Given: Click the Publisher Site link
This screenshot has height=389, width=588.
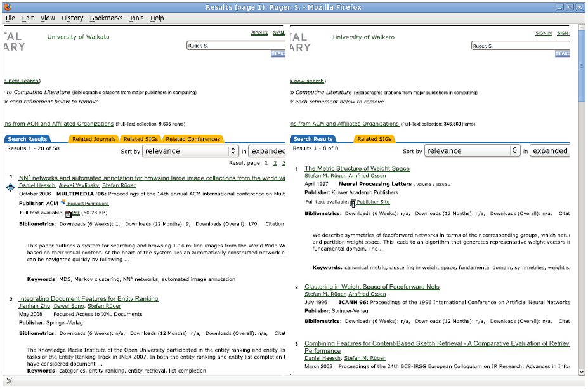Looking at the screenshot, I should 373,202.
